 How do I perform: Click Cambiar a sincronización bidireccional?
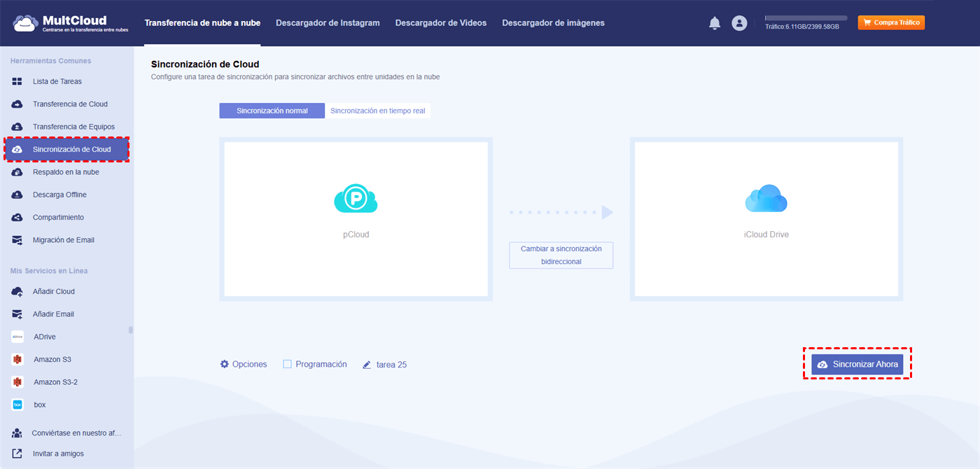561,255
